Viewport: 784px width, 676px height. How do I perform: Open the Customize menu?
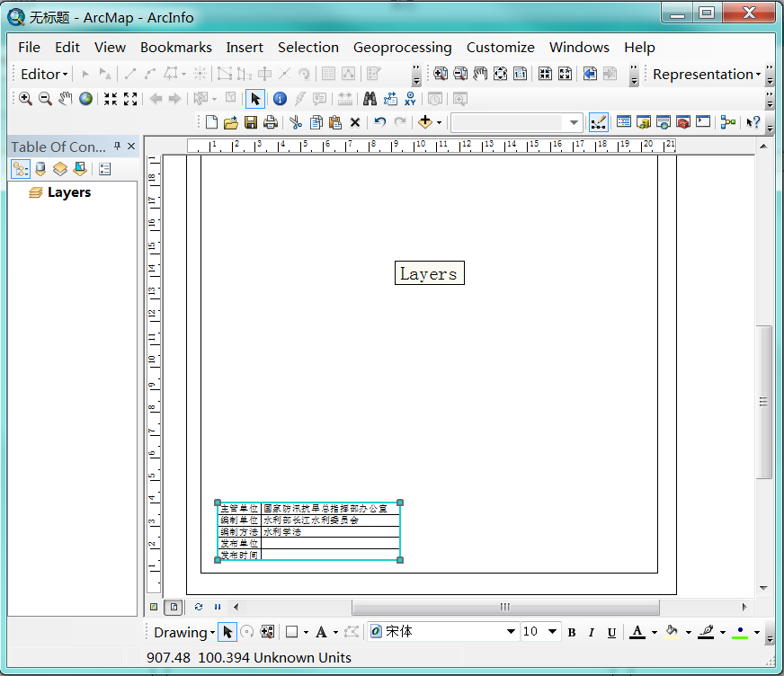coord(501,48)
